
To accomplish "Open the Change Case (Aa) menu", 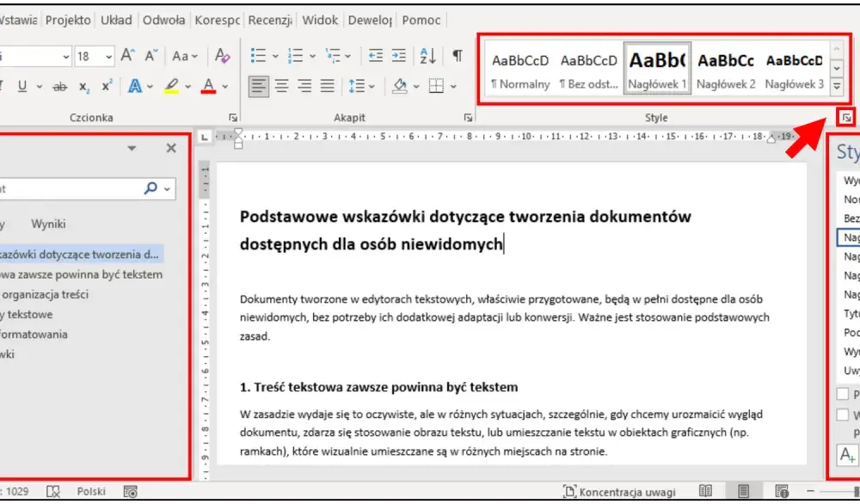I will [184, 55].
